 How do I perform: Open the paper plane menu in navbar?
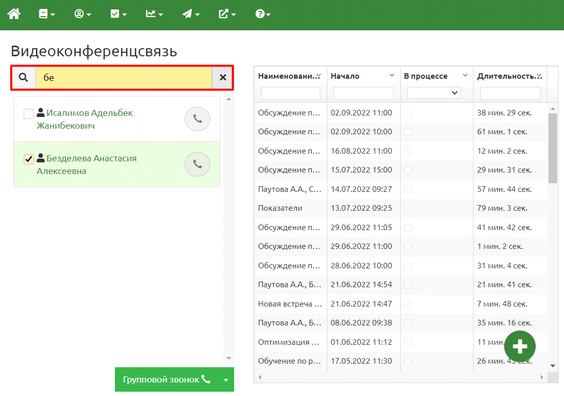pos(191,14)
